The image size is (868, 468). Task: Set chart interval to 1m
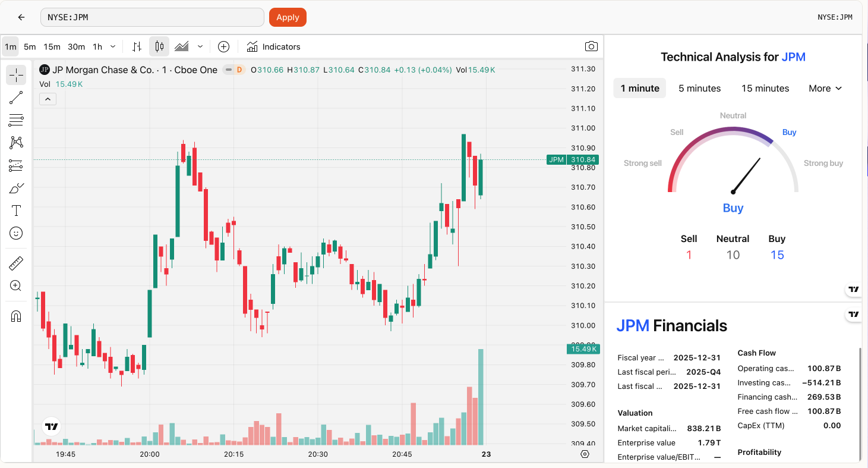click(x=10, y=46)
